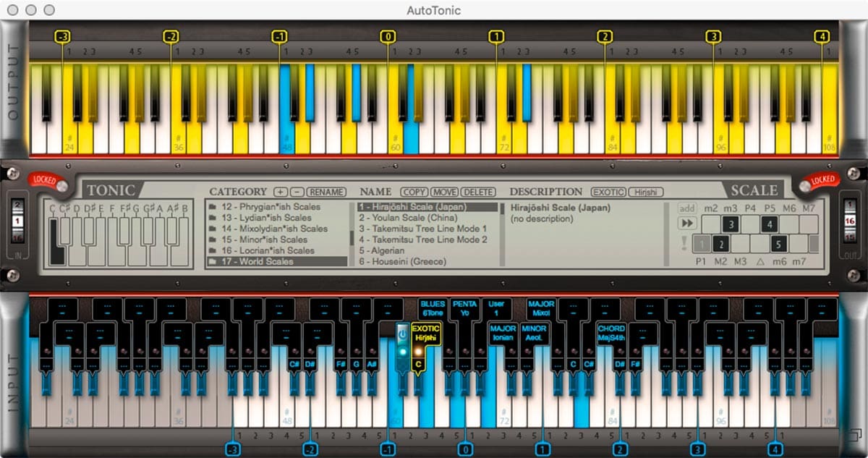The width and height of the screenshot is (868, 458).
Task: Toggle scale degree 5 (m6) box
Action: (x=778, y=244)
